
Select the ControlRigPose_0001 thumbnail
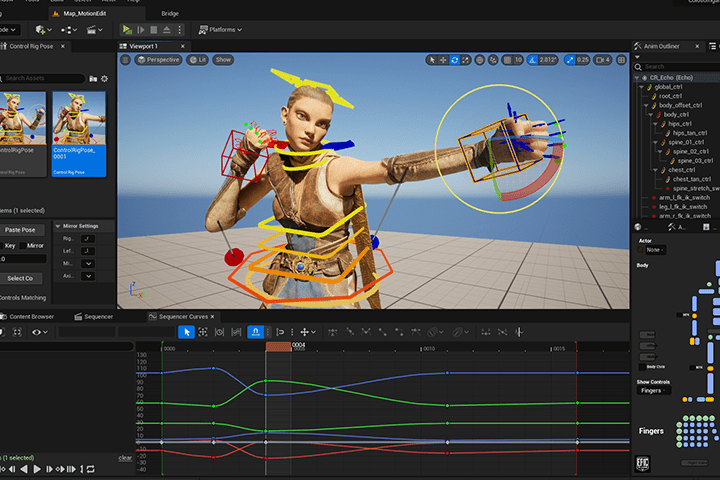79,133
